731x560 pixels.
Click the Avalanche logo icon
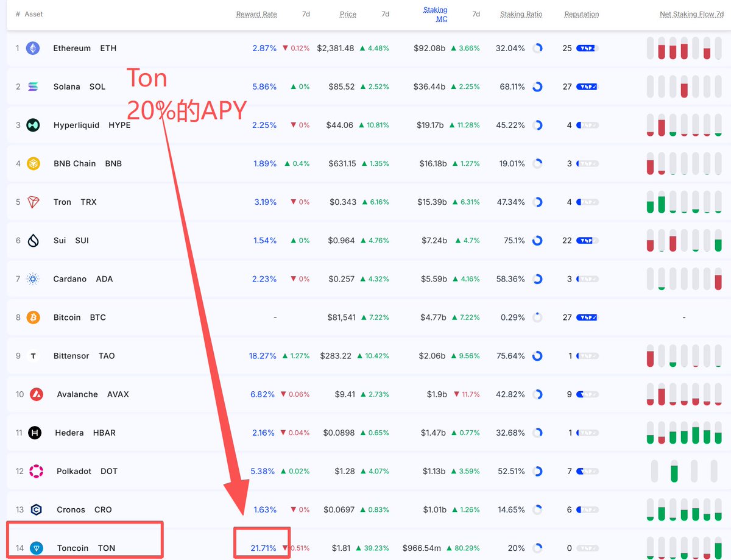coord(37,394)
